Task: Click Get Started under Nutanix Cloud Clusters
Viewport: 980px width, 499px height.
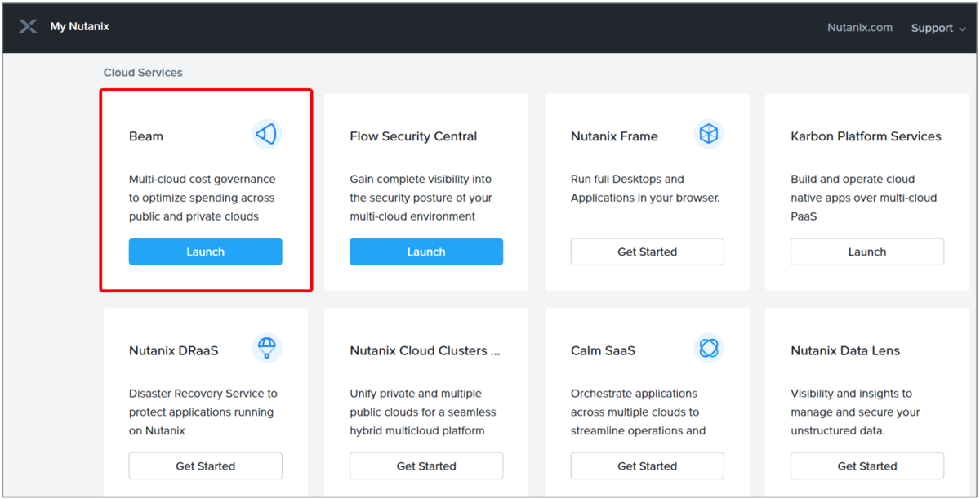Action: [x=426, y=466]
